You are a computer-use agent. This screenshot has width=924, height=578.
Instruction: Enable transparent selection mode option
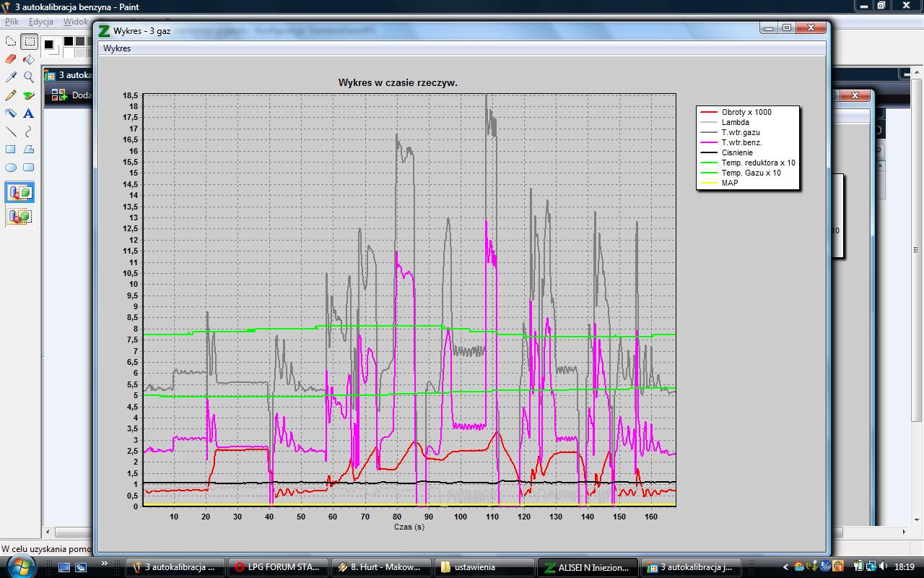click(x=19, y=216)
